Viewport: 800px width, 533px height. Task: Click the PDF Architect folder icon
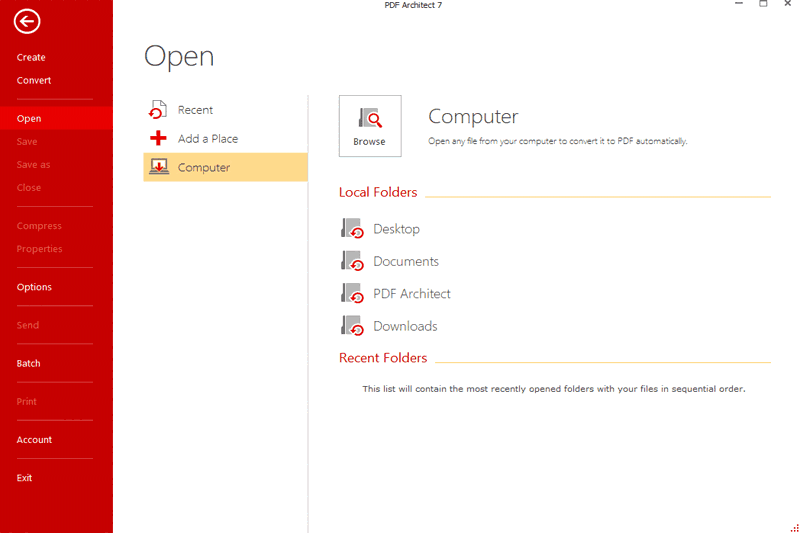pyautogui.click(x=352, y=294)
